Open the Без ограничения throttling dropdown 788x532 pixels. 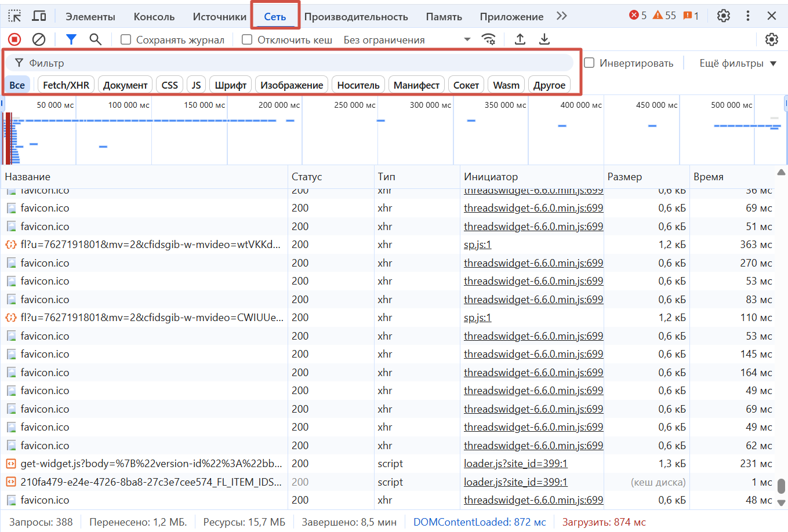tap(406, 40)
